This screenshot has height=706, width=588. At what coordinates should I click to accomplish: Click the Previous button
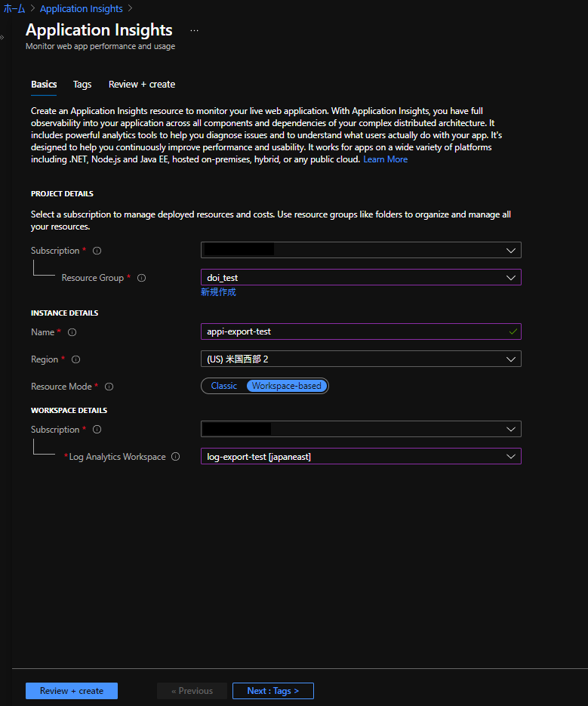tap(192, 691)
